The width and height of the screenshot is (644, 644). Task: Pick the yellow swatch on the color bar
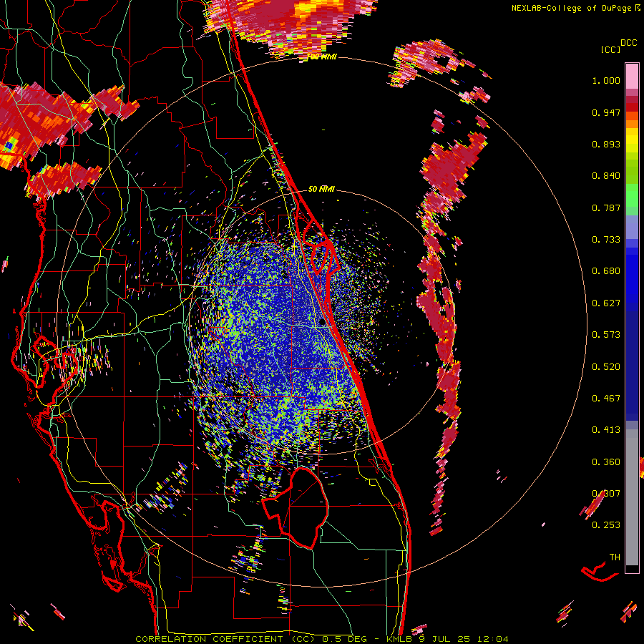(x=632, y=140)
